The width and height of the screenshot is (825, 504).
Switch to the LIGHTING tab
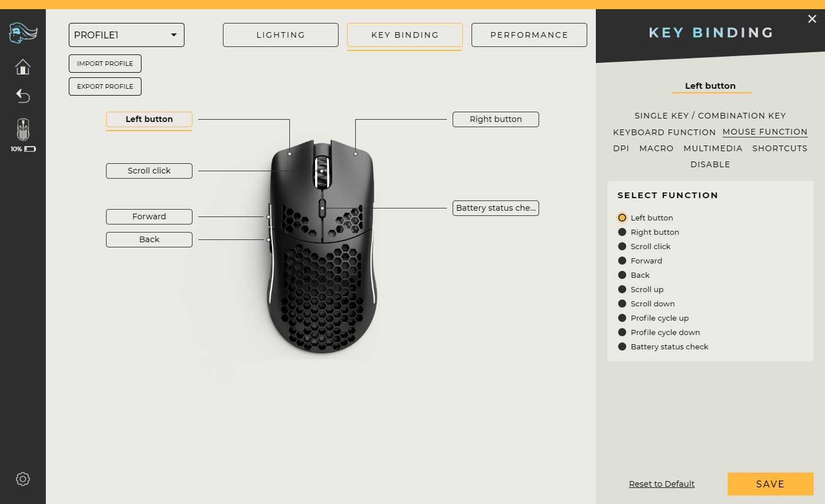click(281, 35)
